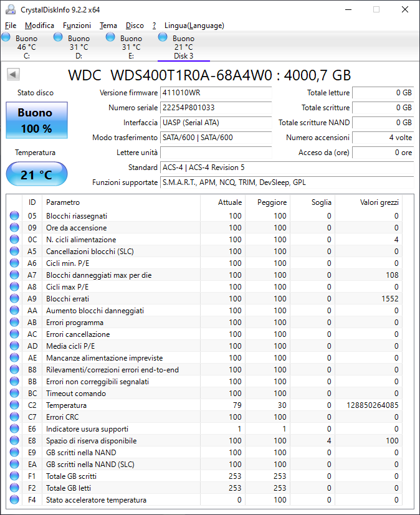Open the Modifica menu
This screenshot has width=420, height=515.
pyautogui.click(x=39, y=26)
